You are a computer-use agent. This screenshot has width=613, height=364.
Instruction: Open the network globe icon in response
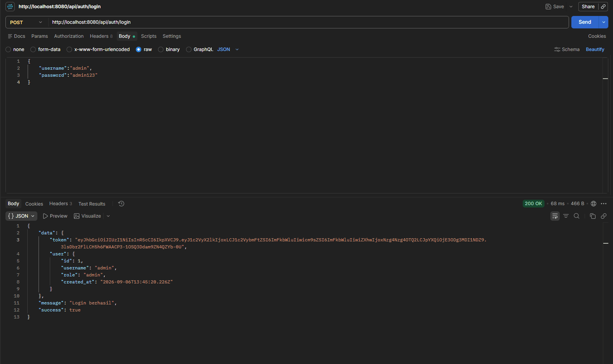(594, 204)
